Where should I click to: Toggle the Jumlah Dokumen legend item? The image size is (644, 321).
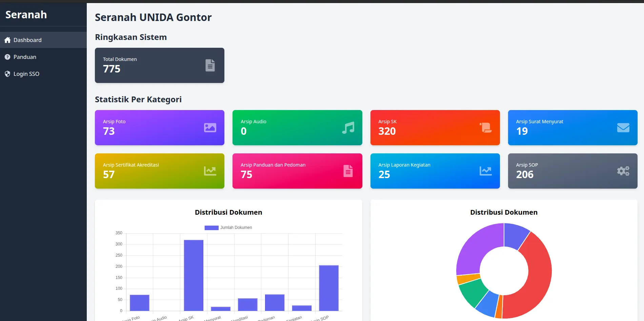coord(228,228)
